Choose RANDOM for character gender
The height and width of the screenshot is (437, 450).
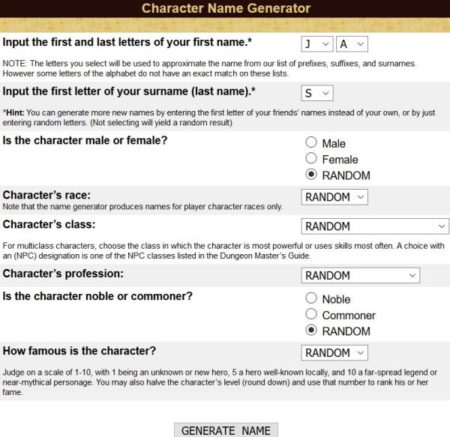[x=311, y=174]
